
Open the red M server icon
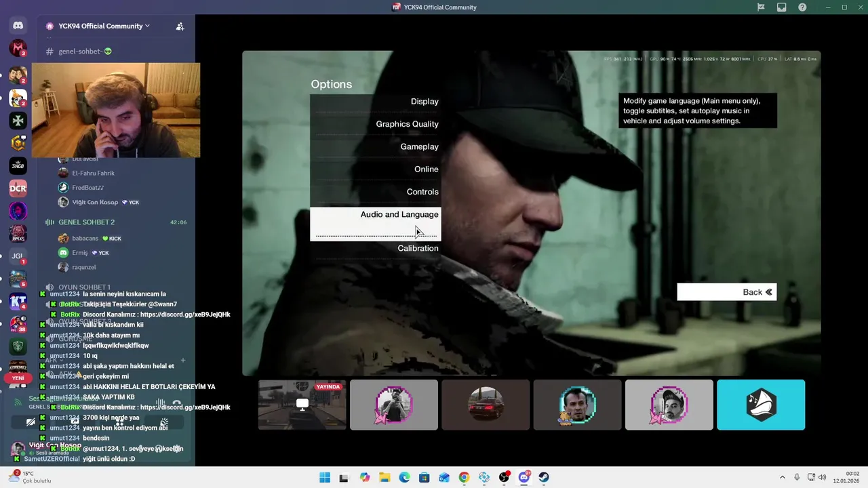pos(18,48)
